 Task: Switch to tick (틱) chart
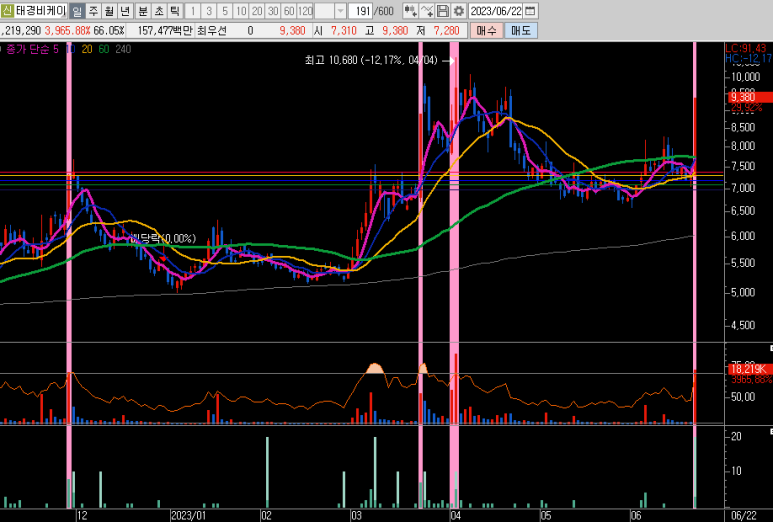(175, 10)
